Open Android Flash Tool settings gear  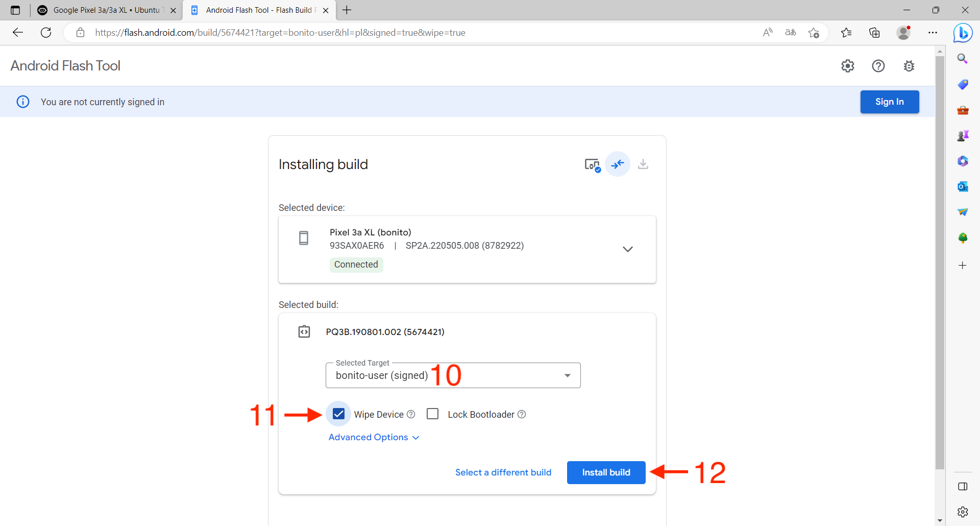pyautogui.click(x=847, y=66)
